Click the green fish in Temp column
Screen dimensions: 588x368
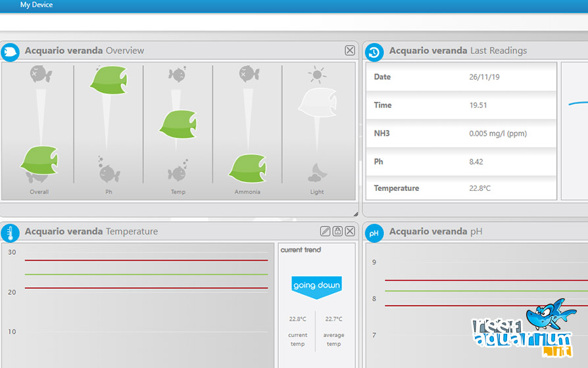pos(178,124)
